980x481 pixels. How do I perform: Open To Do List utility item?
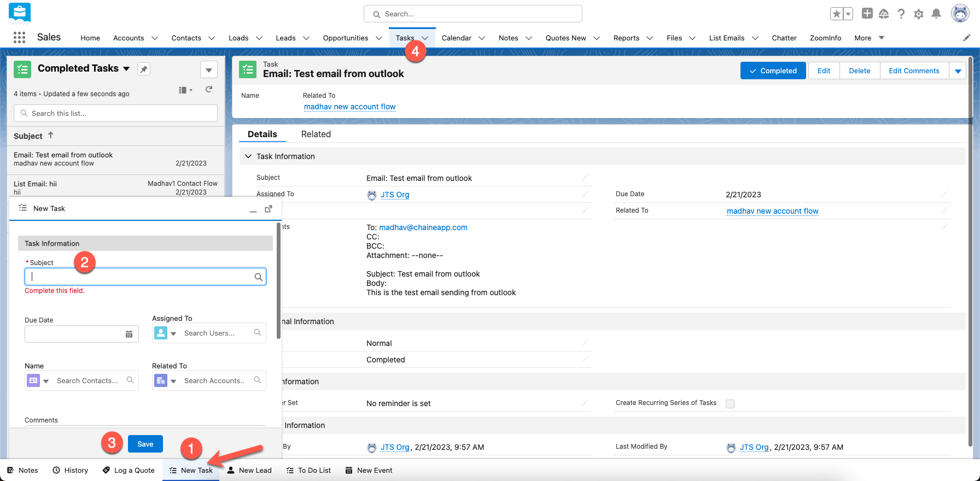(x=308, y=470)
